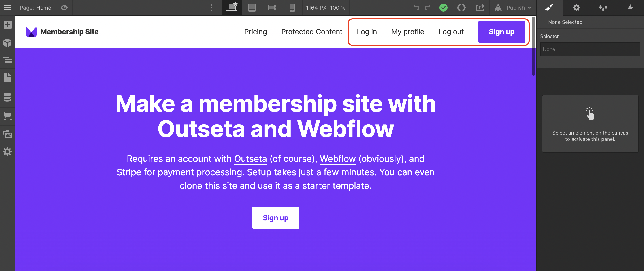Open the three-dot canvas options menu
The height and width of the screenshot is (271, 644).
pos(211,8)
